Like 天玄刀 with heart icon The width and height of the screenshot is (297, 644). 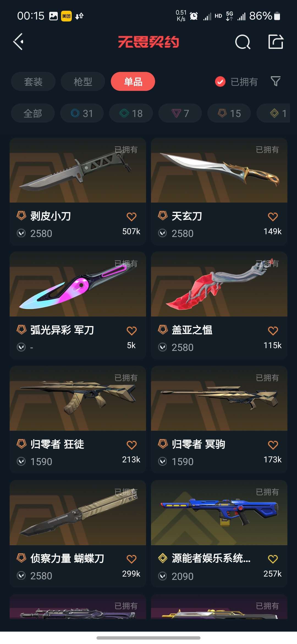tap(273, 217)
